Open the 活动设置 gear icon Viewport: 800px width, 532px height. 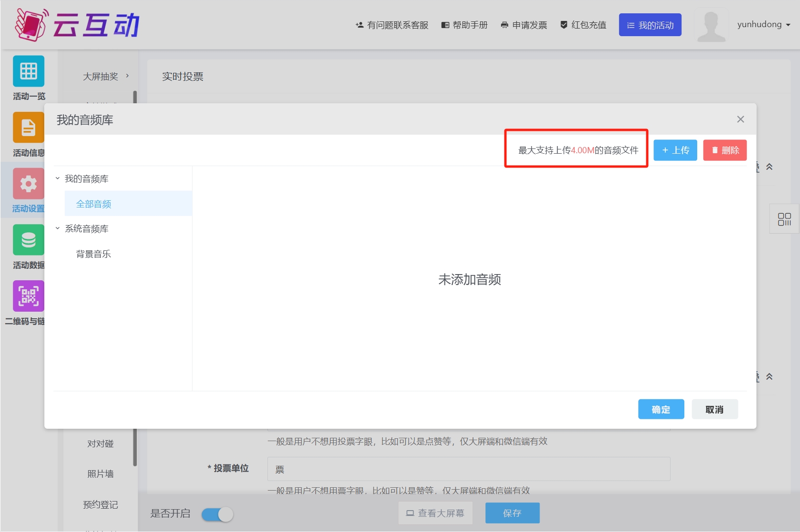[x=29, y=183]
